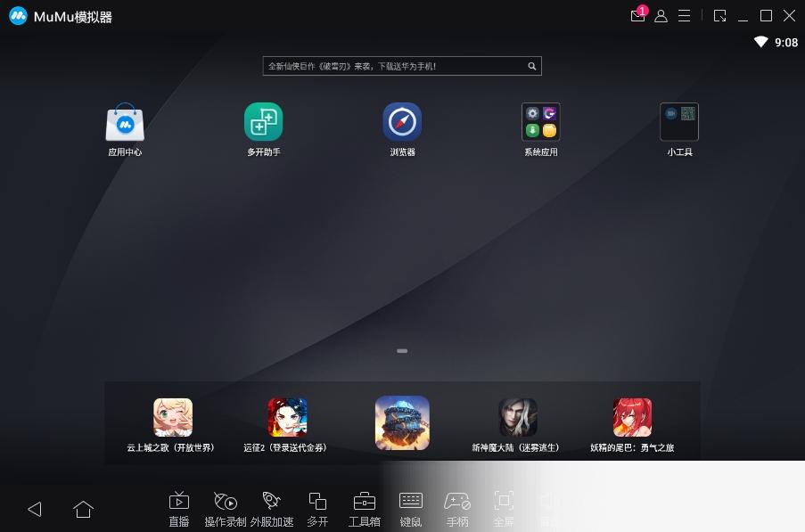This screenshot has width=805, height=532.
Task: Focus the search input field
Action: (x=402, y=66)
